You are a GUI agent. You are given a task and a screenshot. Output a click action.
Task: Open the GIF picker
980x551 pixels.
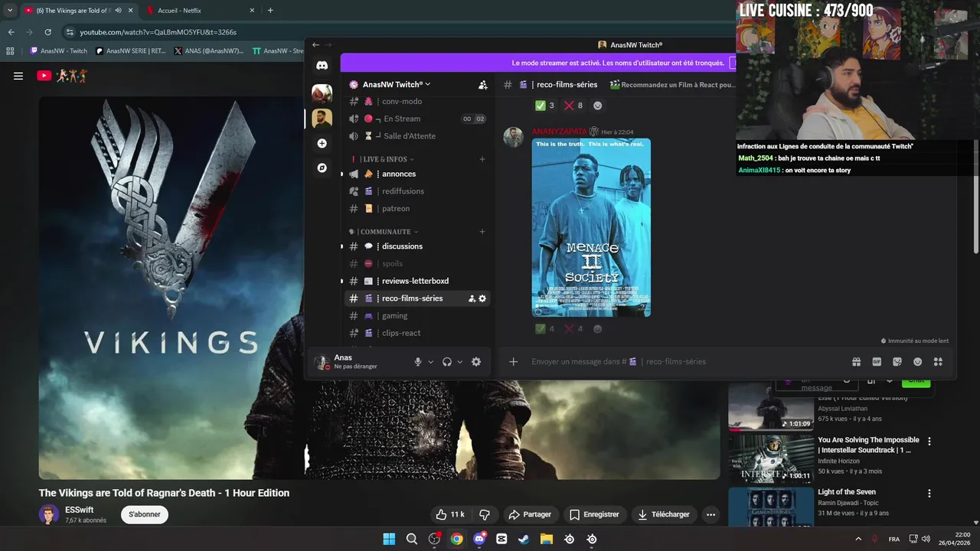pyautogui.click(x=877, y=362)
